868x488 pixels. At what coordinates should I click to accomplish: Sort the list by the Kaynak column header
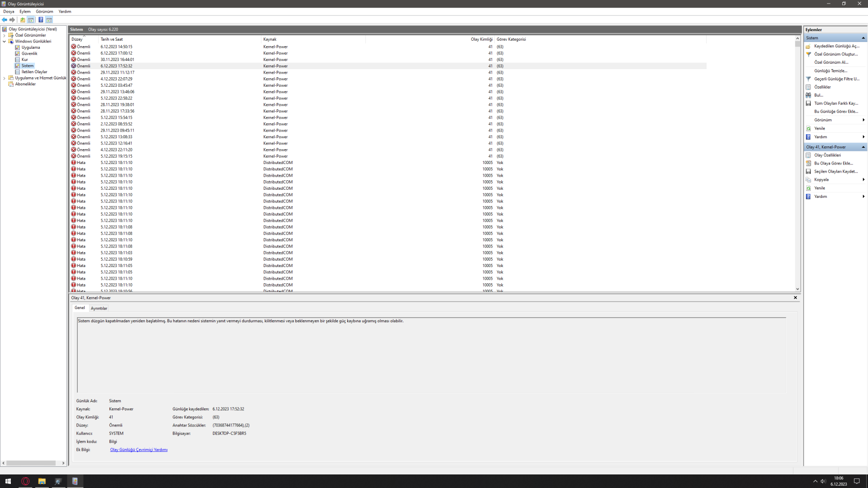[270, 39]
